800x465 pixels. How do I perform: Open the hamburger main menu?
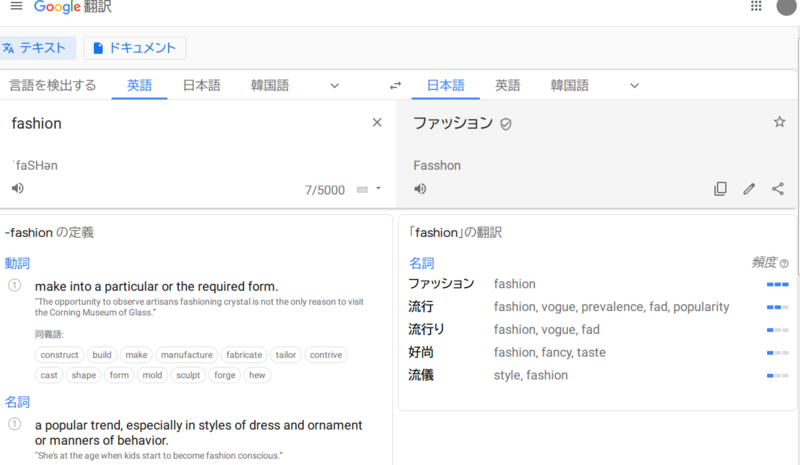coord(16,6)
